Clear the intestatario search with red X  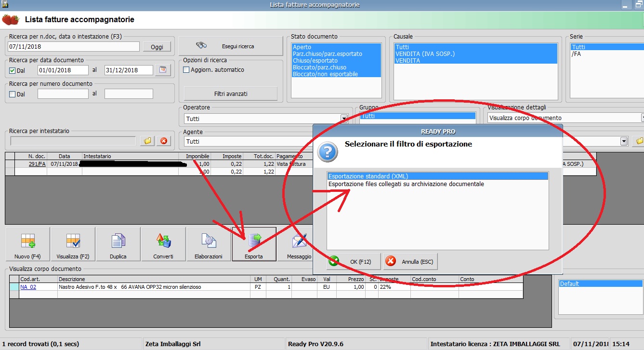click(164, 141)
